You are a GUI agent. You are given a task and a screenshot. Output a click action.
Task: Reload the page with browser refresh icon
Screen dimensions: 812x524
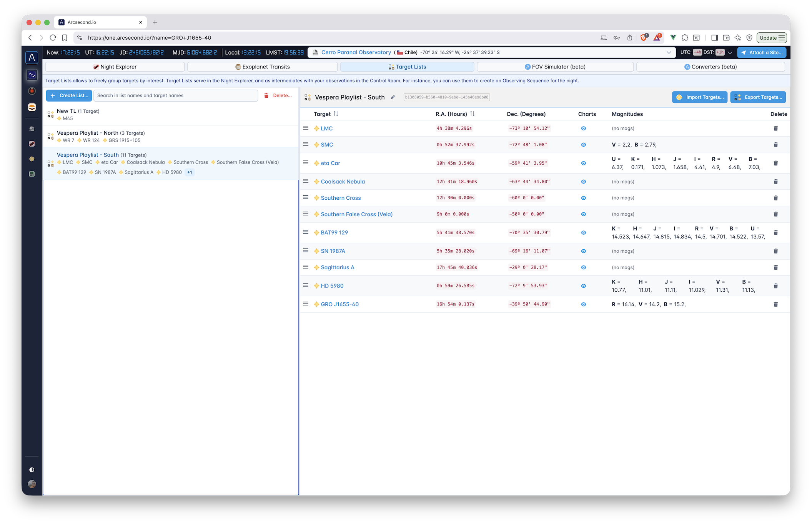point(53,38)
